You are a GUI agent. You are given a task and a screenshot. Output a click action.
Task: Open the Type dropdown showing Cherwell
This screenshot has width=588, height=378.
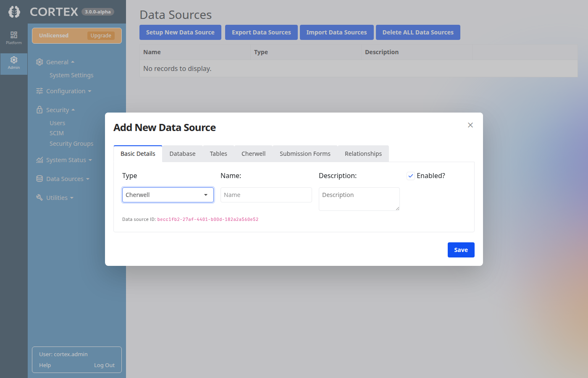pos(168,194)
